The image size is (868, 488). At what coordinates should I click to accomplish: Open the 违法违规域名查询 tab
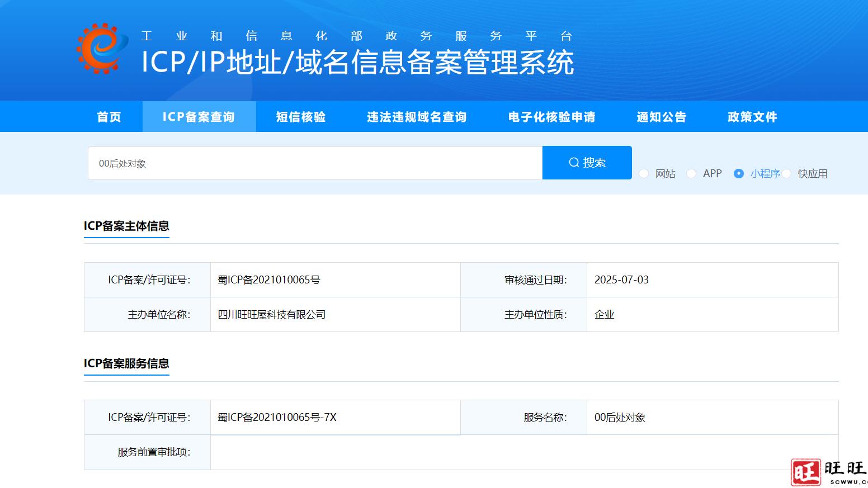(x=417, y=117)
